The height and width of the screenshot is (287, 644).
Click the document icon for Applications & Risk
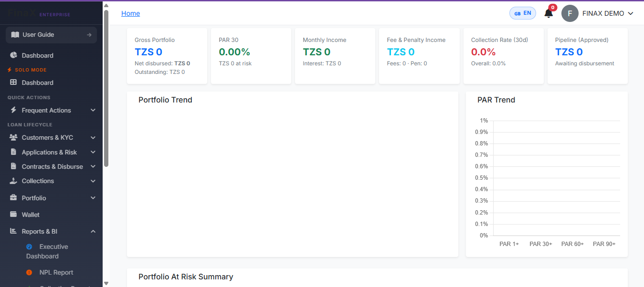[14, 152]
